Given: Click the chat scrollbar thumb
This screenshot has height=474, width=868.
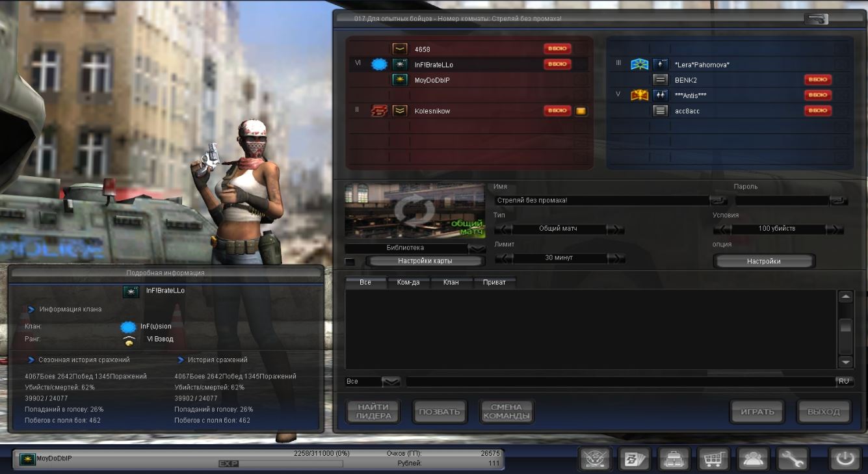Looking at the screenshot, I should click(x=845, y=327).
